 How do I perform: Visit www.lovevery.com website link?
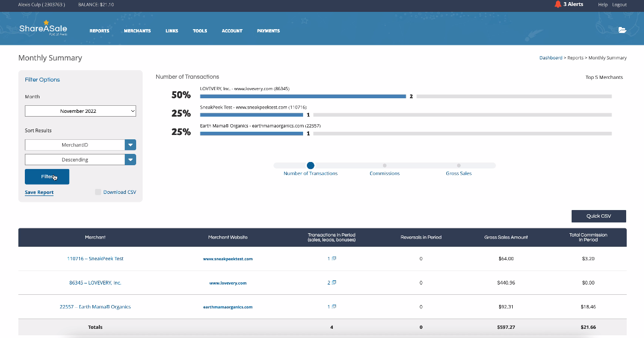click(x=228, y=283)
